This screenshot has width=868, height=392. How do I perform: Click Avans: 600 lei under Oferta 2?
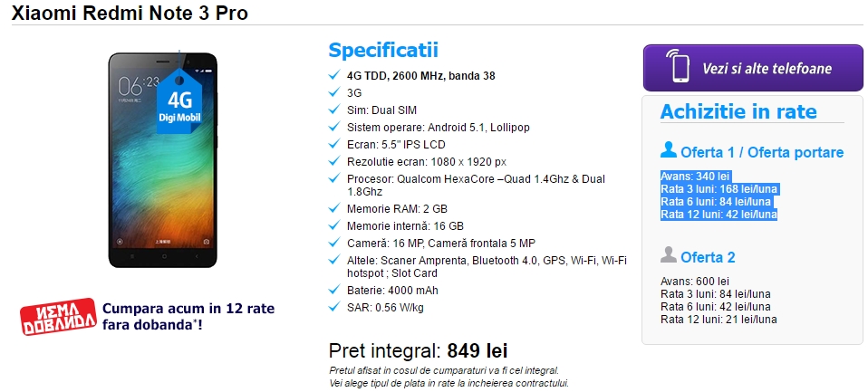[695, 282]
